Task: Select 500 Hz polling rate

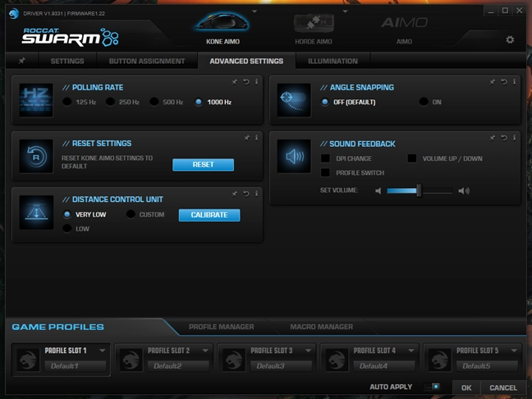Action: [x=154, y=102]
